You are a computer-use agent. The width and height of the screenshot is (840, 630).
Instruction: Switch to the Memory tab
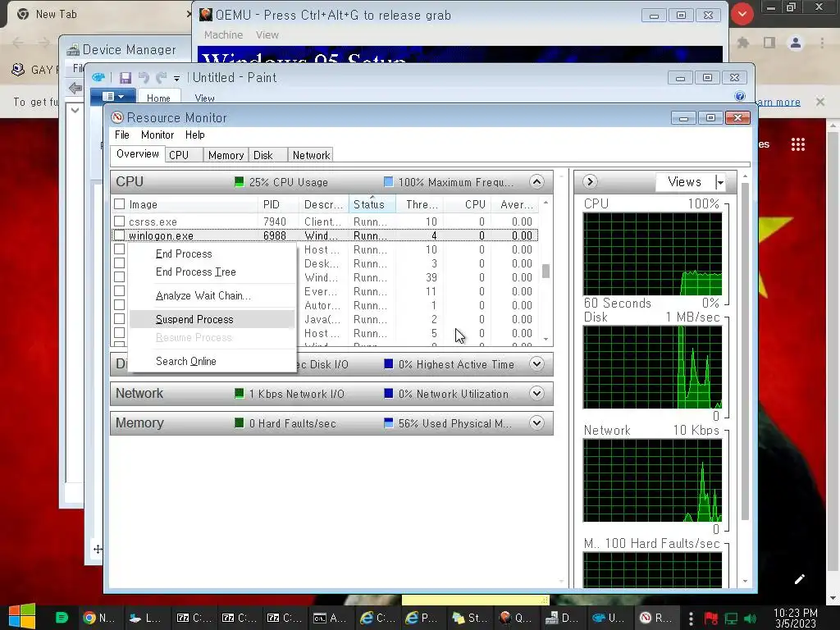(226, 155)
